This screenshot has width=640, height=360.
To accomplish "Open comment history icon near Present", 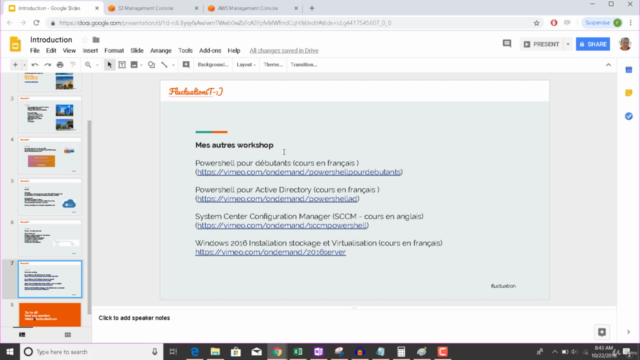I will (507, 44).
